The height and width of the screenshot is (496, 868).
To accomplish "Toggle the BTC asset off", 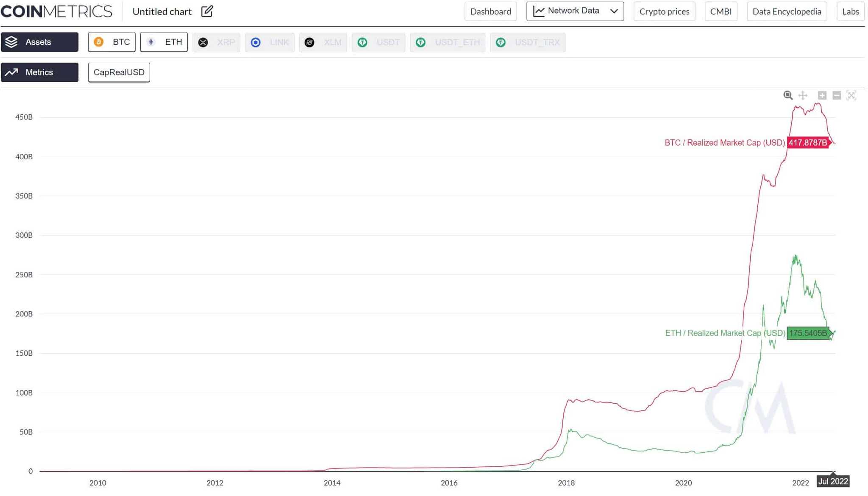I will tap(112, 42).
